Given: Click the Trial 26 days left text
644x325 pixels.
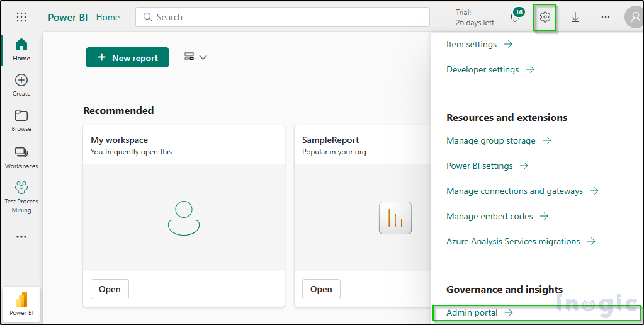Looking at the screenshot, I should [475, 18].
